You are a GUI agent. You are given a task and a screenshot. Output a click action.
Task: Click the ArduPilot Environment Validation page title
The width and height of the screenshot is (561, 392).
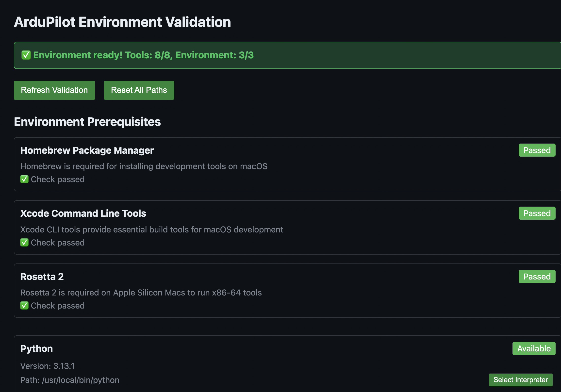(122, 22)
